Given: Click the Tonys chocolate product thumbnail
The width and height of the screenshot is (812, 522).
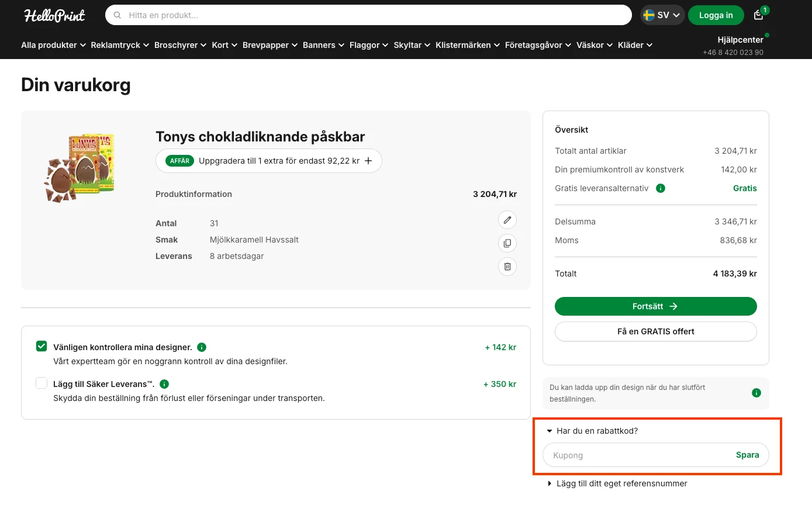Looking at the screenshot, I should click(x=80, y=168).
